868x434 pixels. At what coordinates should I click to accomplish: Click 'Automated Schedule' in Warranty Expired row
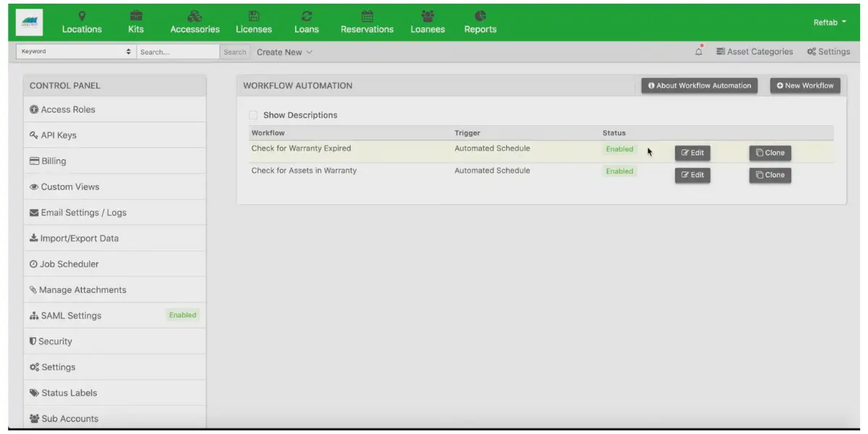(x=492, y=148)
